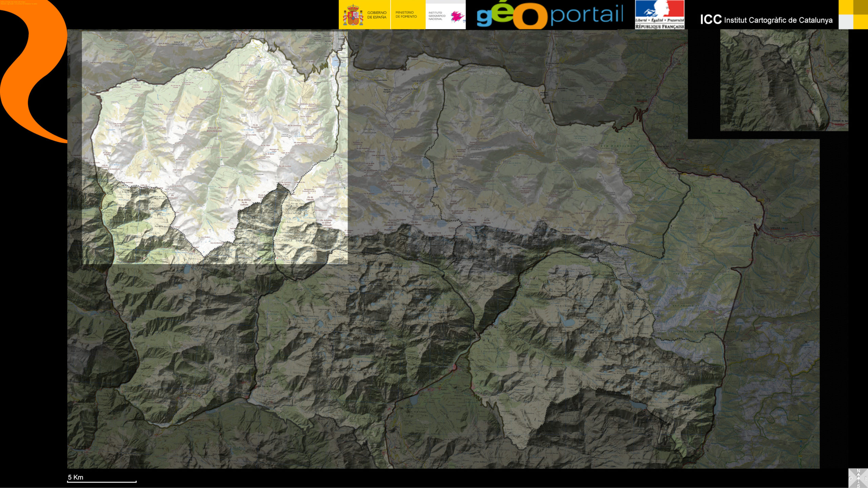Select the highlighted Vallée du Rioumajou region

[214, 129]
